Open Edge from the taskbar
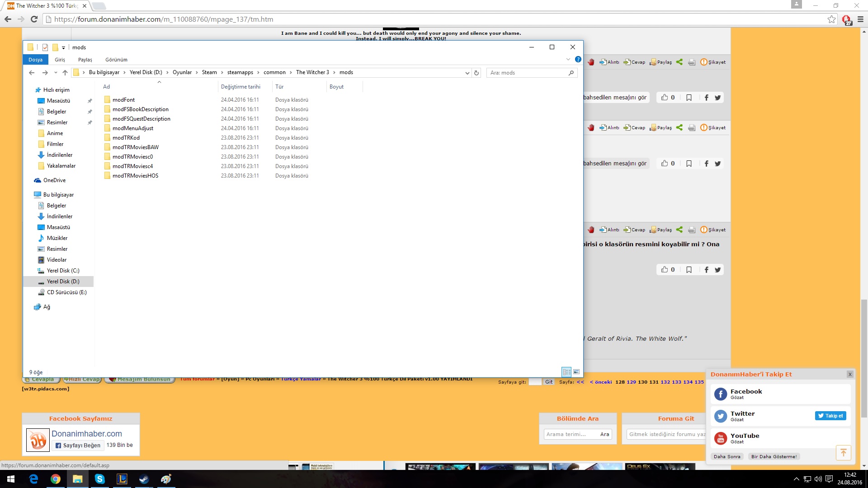 pos(33,479)
